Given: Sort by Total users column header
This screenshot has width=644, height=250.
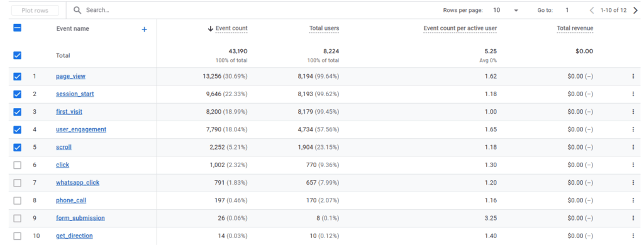Looking at the screenshot, I should 324,28.
